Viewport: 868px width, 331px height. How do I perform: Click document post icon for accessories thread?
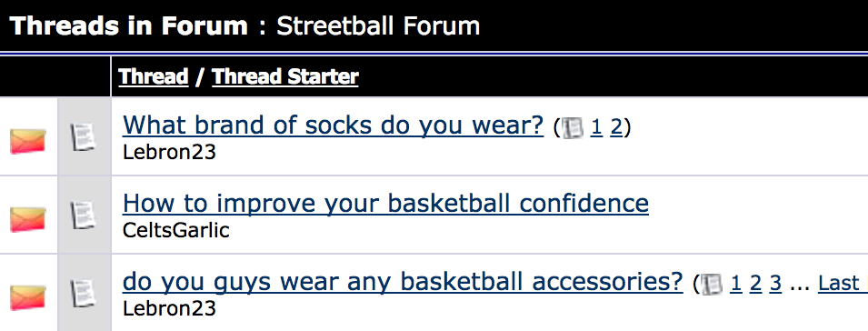click(83, 294)
